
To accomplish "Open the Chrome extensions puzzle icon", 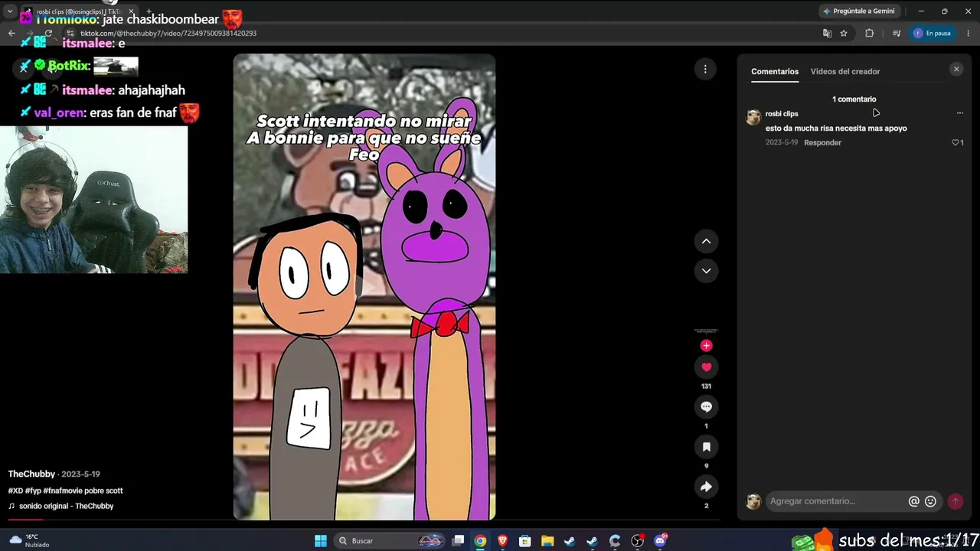I will click(869, 34).
